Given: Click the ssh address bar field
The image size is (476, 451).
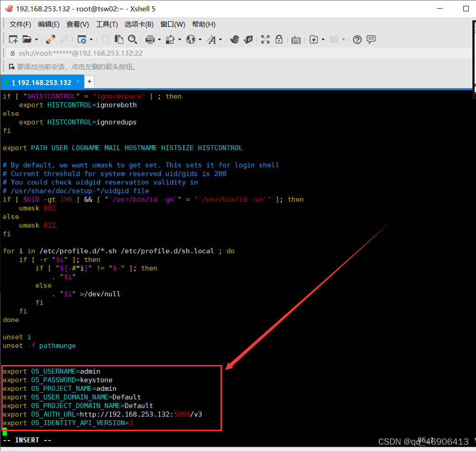Looking at the screenshot, I should tap(240, 53).
